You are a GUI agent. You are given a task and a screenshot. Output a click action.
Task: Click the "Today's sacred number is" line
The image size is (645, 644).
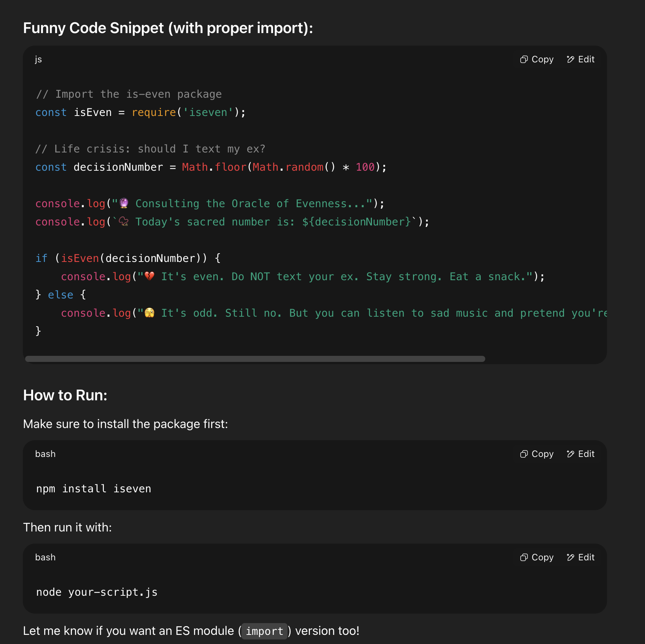(x=232, y=222)
